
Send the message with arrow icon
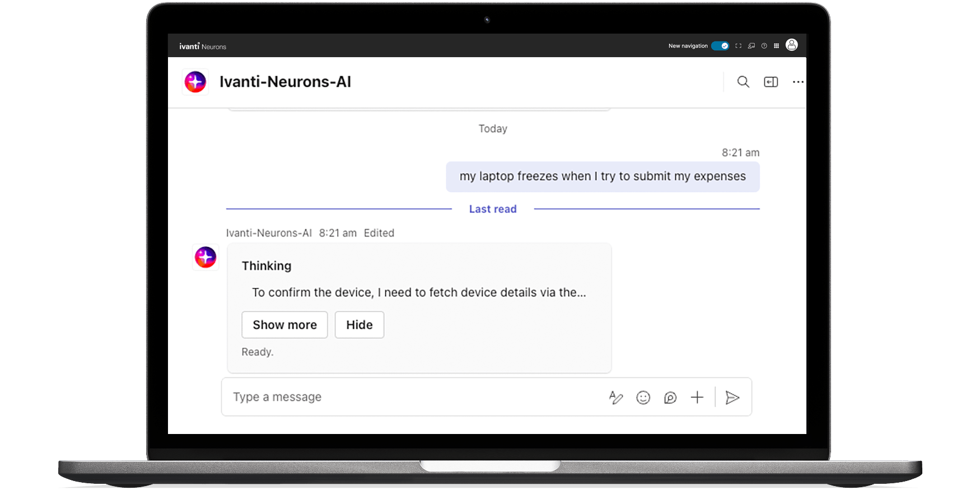(x=732, y=398)
